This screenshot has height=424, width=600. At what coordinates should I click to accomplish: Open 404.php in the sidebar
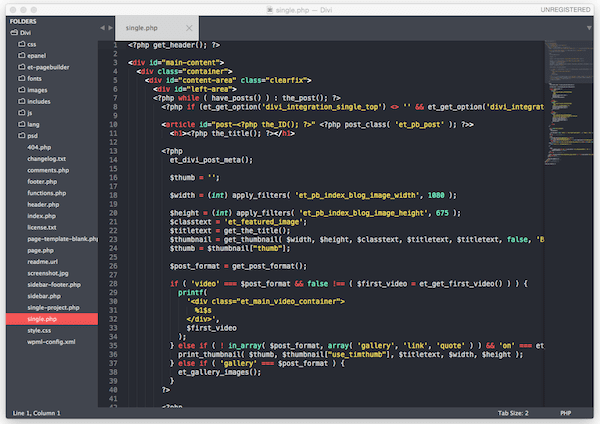coord(39,147)
